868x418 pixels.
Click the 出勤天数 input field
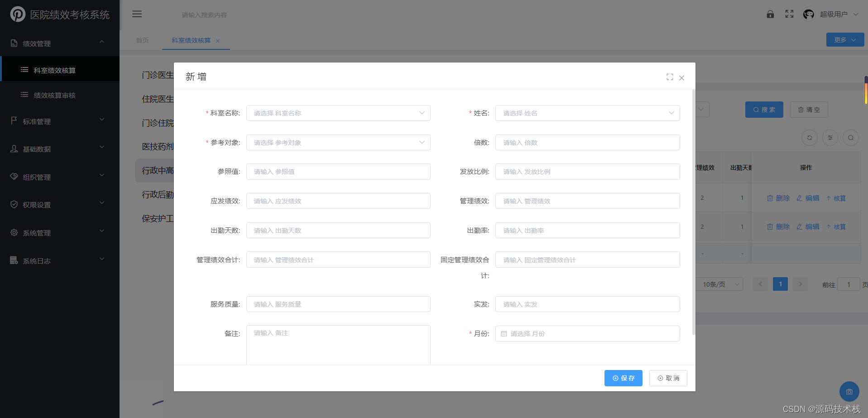pos(338,230)
